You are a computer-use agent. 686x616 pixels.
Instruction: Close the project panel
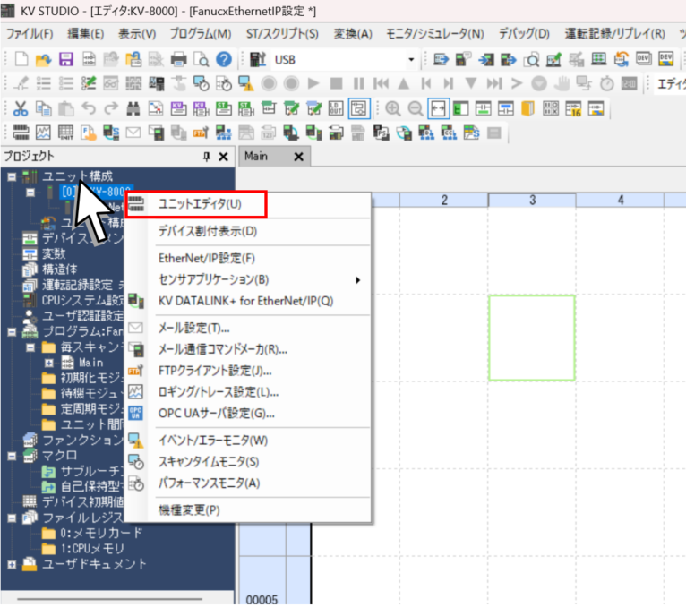tap(223, 156)
